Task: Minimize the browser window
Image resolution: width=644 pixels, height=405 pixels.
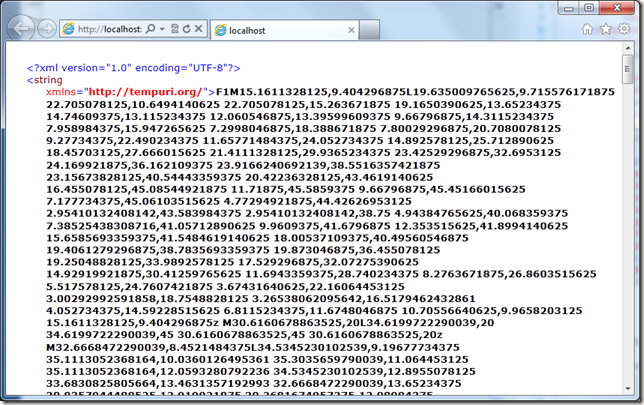Action: point(569,8)
